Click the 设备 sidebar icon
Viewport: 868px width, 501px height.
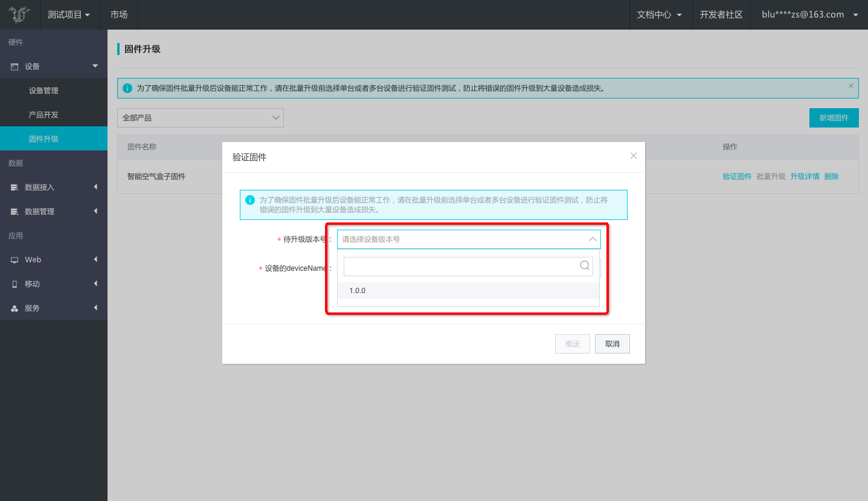click(14, 66)
